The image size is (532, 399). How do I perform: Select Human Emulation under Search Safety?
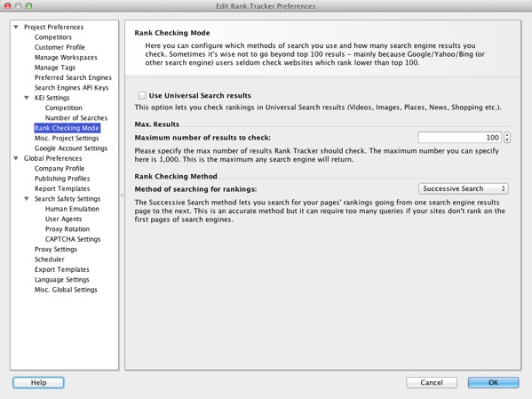click(x=72, y=209)
